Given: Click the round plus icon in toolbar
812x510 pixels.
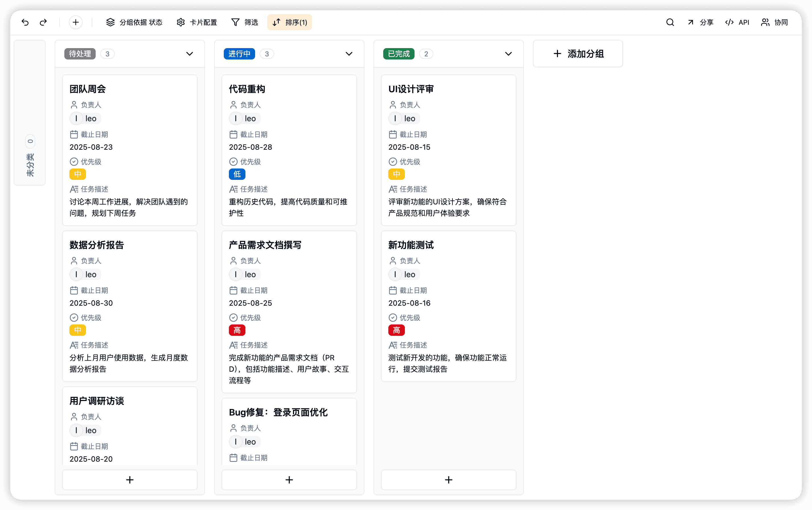Looking at the screenshot, I should pos(75,22).
